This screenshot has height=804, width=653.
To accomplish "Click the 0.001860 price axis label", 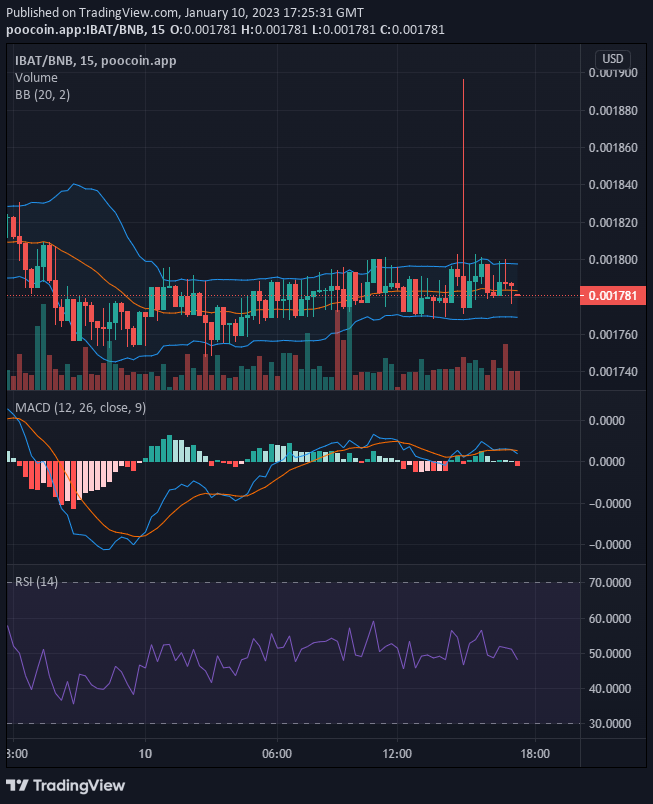I will click(613, 148).
